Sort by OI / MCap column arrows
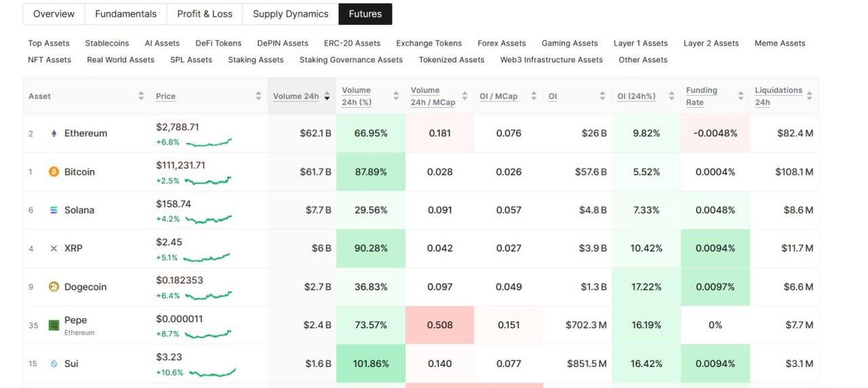The image size is (868, 388). pyautogui.click(x=534, y=96)
